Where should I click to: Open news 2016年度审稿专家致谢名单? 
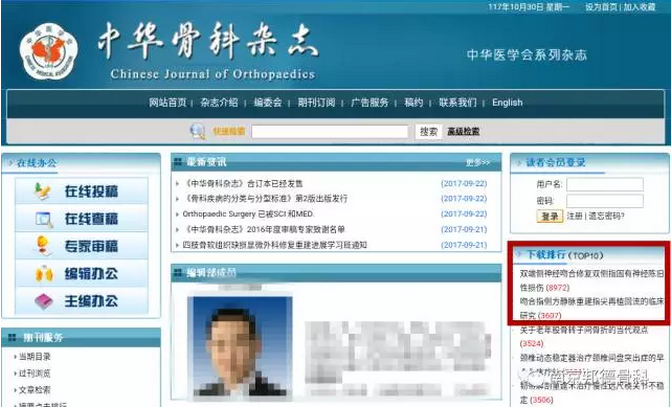(x=264, y=229)
